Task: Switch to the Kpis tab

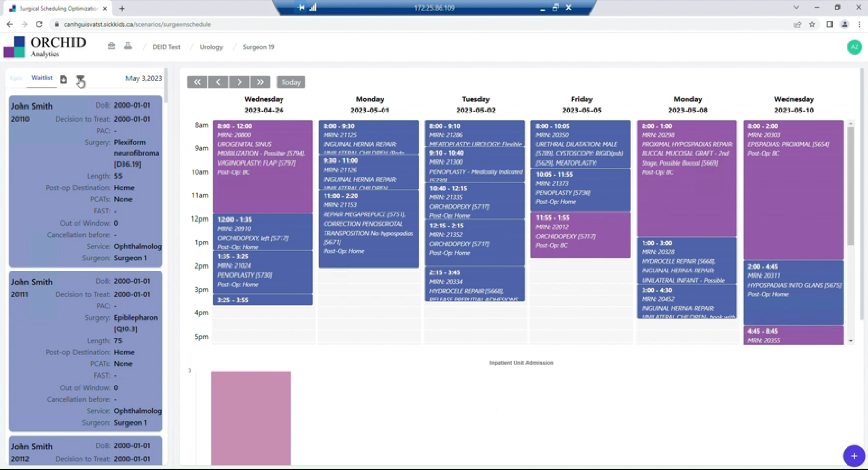Action: (x=16, y=78)
